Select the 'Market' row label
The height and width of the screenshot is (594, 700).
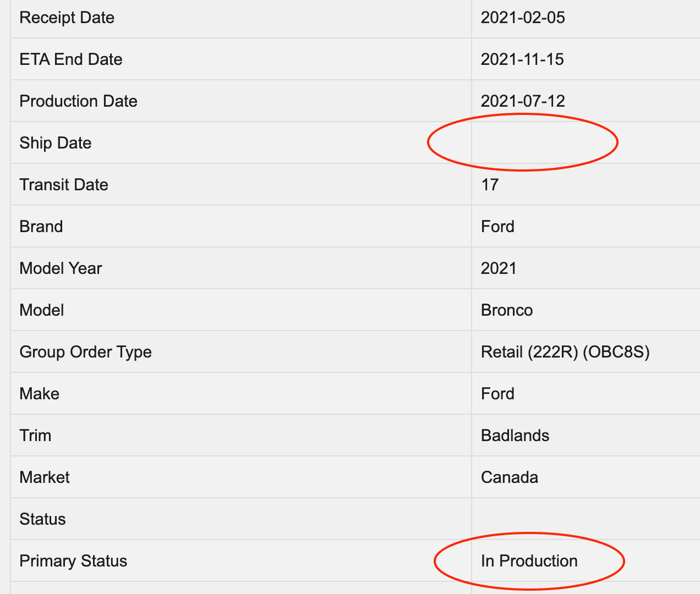45,477
